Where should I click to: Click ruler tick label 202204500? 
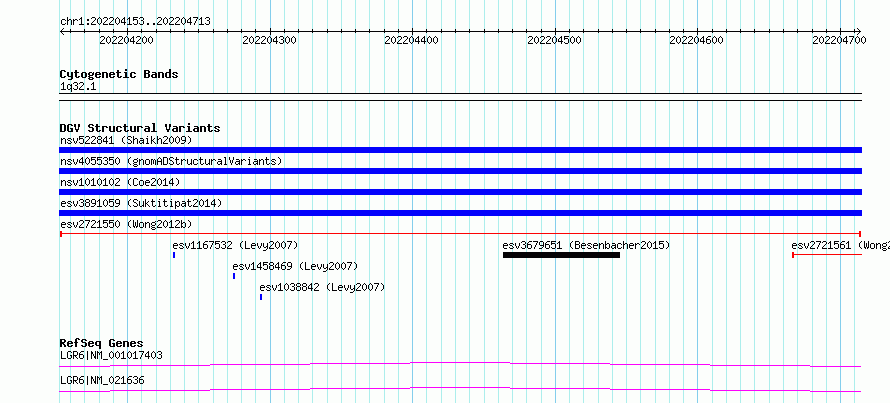tap(555, 40)
